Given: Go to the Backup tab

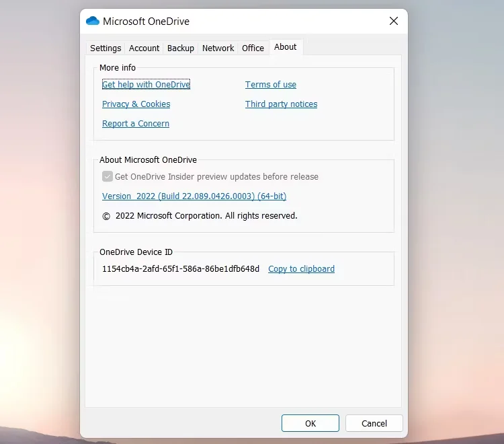Looking at the screenshot, I should point(181,48).
